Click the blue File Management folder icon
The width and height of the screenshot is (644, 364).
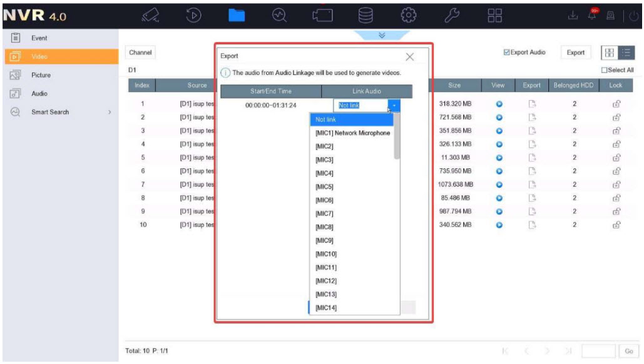pos(236,14)
